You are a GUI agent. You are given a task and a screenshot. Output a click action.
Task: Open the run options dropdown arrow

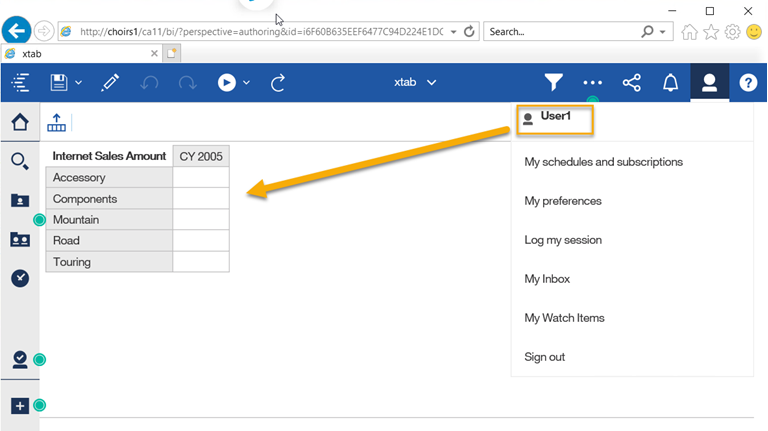[246, 83]
